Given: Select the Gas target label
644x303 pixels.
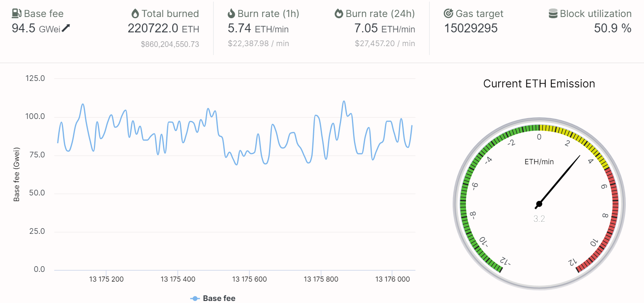Looking at the screenshot, I should pyautogui.click(x=479, y=14).
